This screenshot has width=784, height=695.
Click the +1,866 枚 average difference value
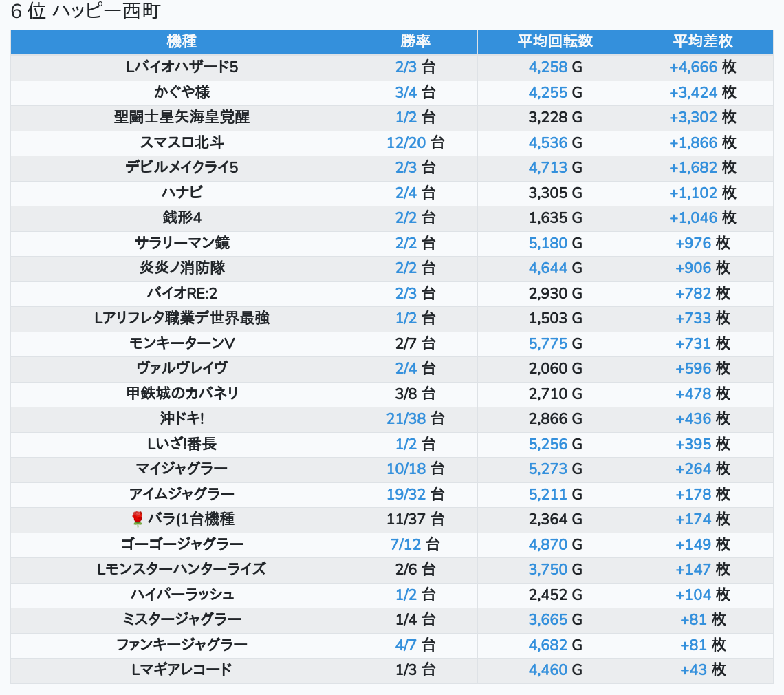tap(703, 142)
